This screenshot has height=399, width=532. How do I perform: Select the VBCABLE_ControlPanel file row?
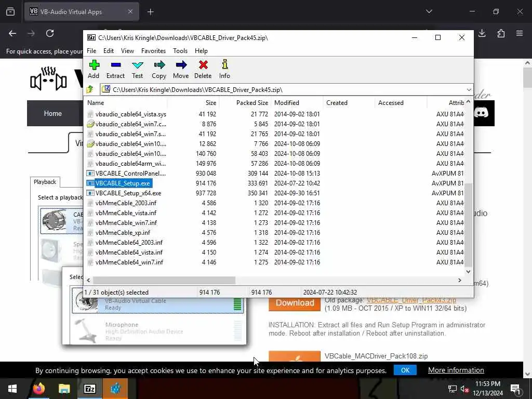pyautogui.click(x=275, y=174)
